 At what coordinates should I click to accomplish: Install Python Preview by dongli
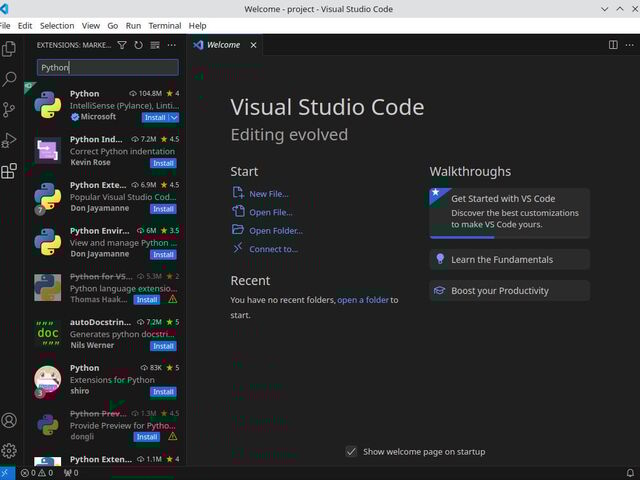(147, 437)
